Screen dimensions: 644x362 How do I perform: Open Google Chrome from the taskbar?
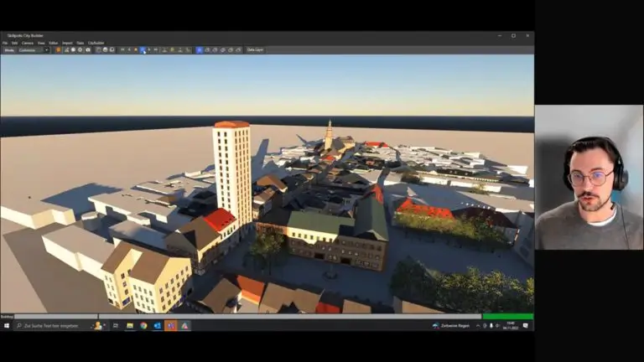[x=143, y=325]
